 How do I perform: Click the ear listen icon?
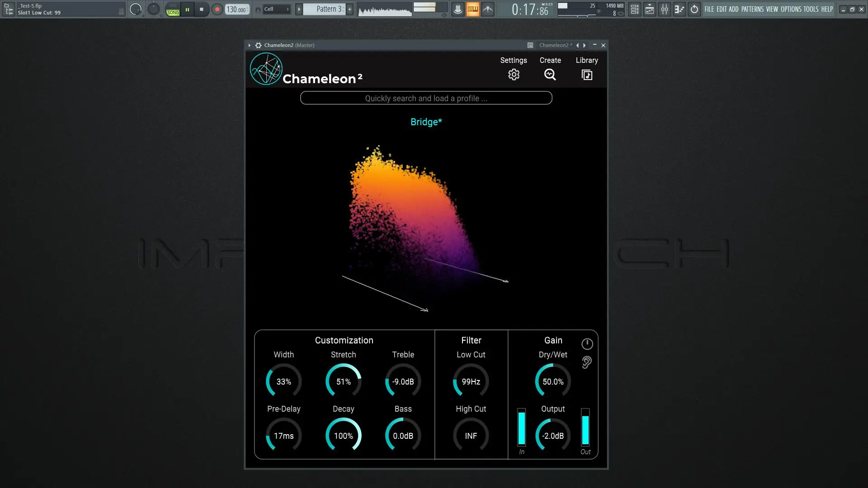coord(587,362)
